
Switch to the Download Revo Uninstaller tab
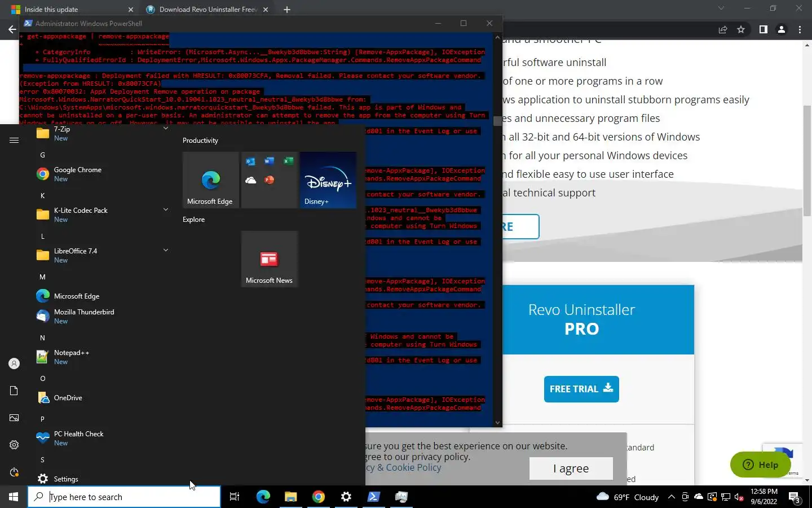tap(207, 10)
